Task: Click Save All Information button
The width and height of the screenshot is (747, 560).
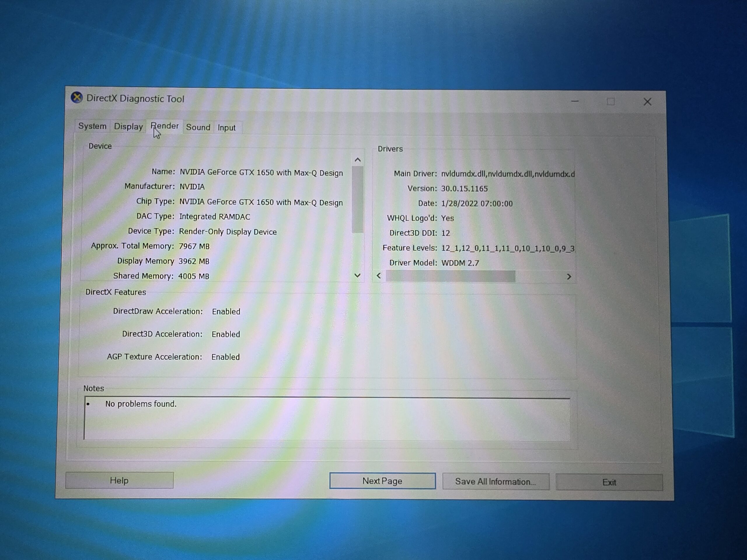Action: [x=496, y=482]
